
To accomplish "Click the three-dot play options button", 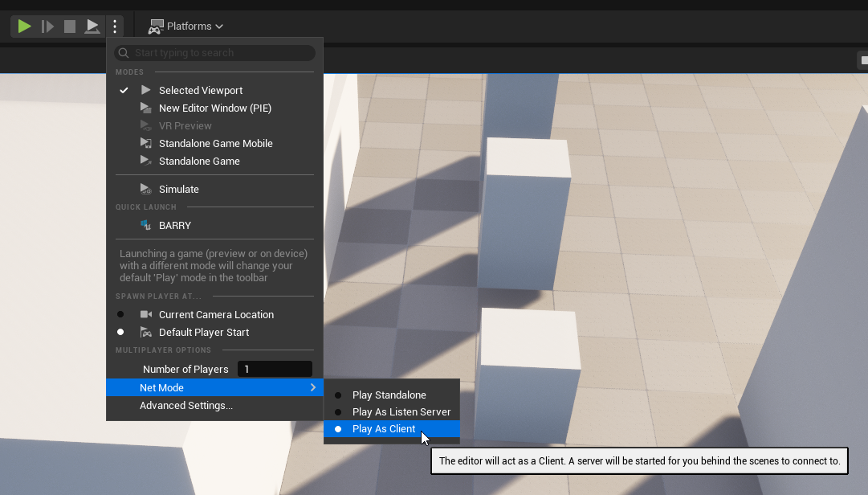I will [115, 27].
